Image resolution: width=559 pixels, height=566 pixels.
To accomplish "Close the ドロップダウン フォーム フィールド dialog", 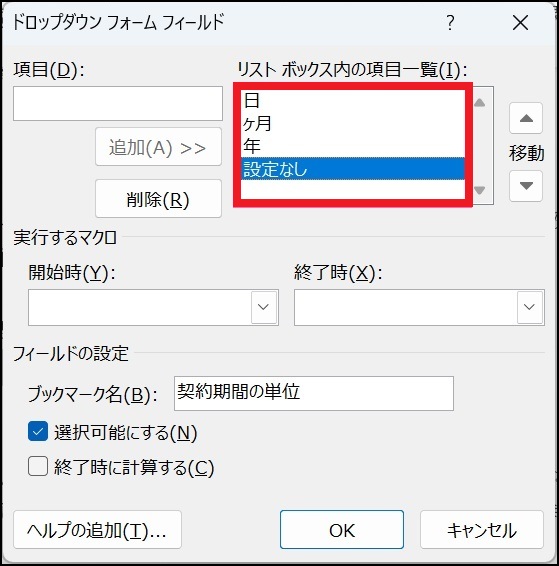I will click(520, 23).
